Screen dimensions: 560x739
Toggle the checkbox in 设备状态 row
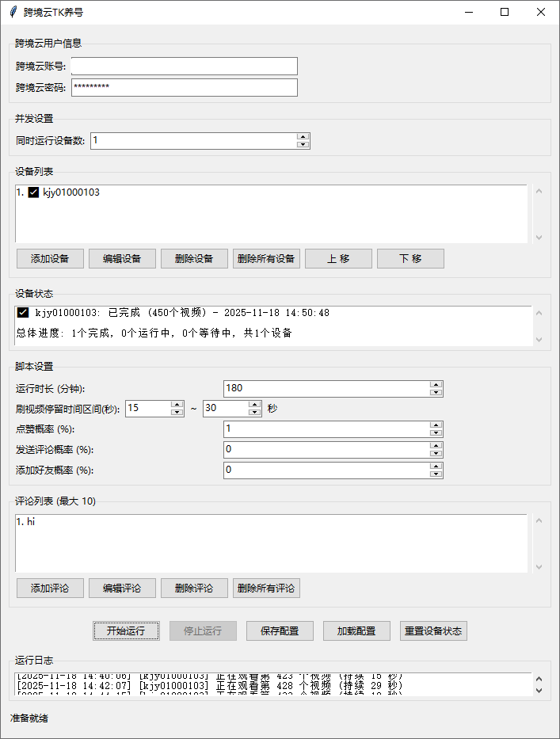(23, 313)
